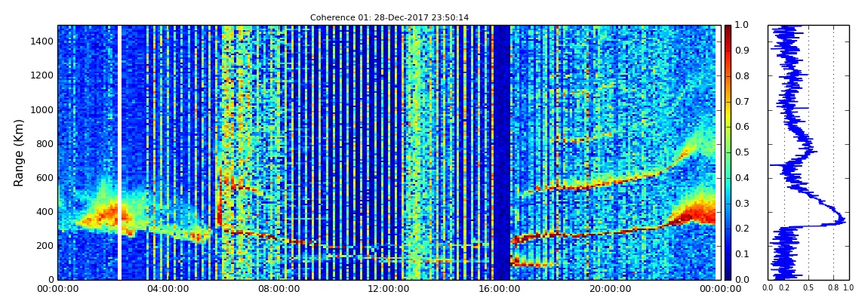Screen dimensions: 868x307
Task: Click the profile plot's 0.8 x-axis label
Action: (834, 287)
